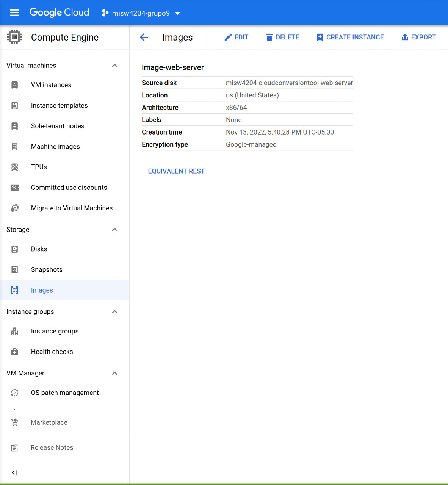Open Marketplace from the sidebar
This screenshot has height=485, width=448.
(49, 422)
